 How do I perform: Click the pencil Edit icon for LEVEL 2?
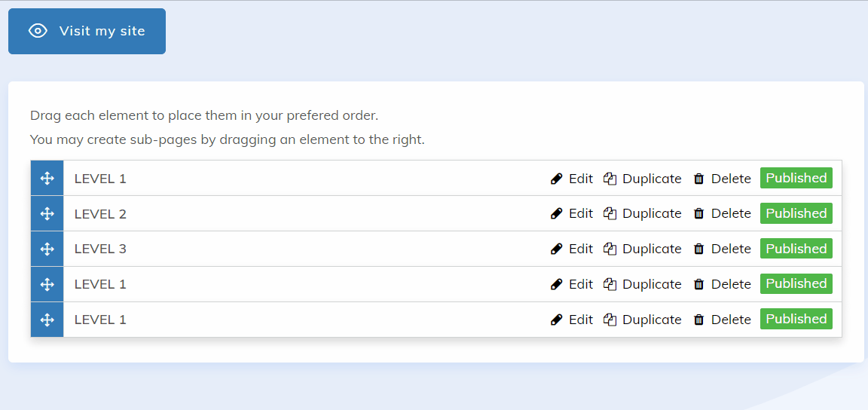click(557, 214)
